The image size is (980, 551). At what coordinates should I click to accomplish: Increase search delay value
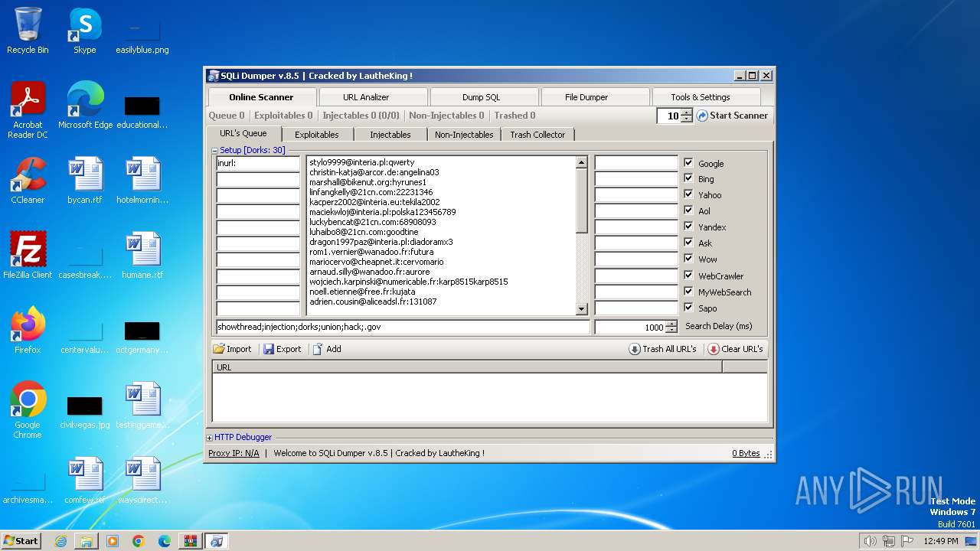tap(671, 324)
